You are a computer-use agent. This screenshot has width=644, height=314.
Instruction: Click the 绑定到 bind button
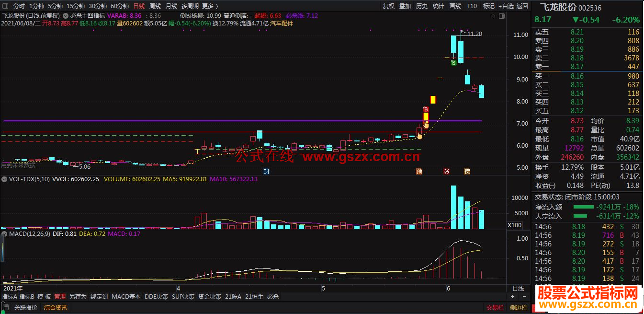pyautogui.click(x=99, y=297)
